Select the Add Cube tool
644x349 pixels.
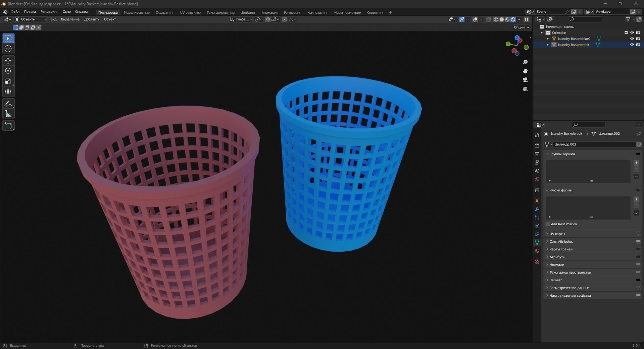click(x=8, y=126)
